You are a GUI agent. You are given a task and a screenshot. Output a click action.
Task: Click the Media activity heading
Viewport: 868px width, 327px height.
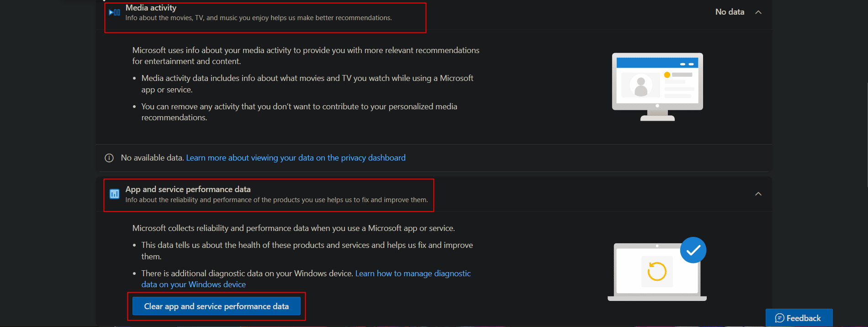tap(151, 8)
